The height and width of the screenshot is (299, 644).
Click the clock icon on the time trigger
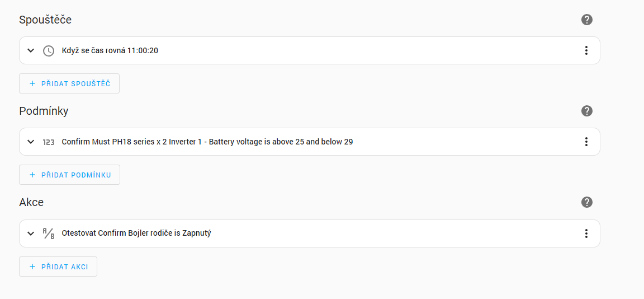point(49,51)
